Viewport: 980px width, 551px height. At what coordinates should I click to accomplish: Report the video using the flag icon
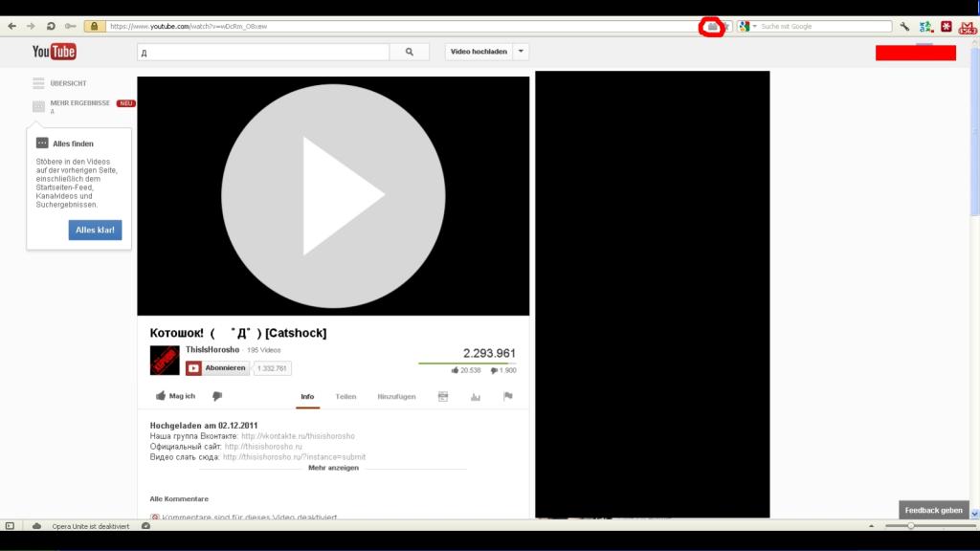[507, 396]
